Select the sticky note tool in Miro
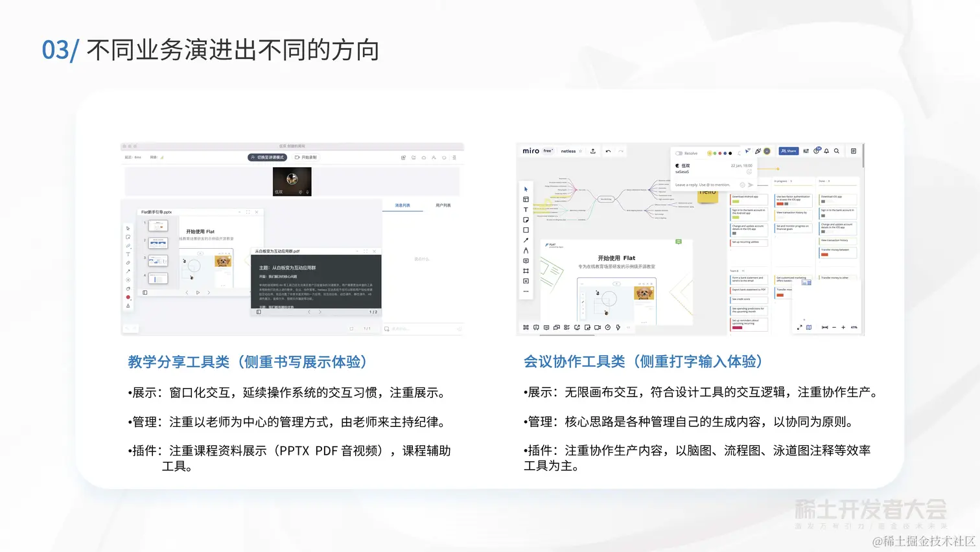The image size is (980, 552). [526, 220]
